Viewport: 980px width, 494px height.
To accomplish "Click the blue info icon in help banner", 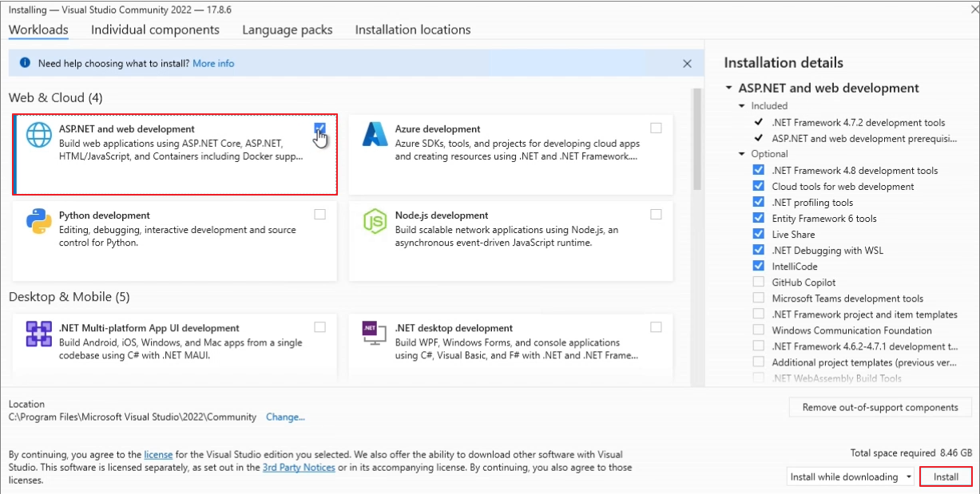I will tap(25, 63).
